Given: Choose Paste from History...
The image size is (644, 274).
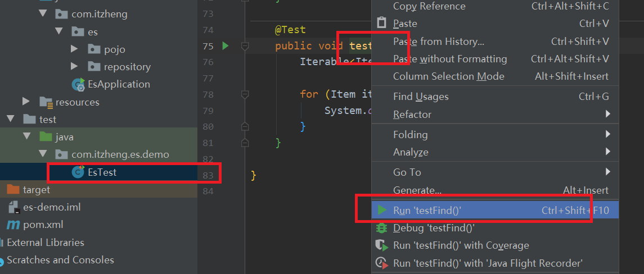Looking at the screenshot, I should click(496, 42).
